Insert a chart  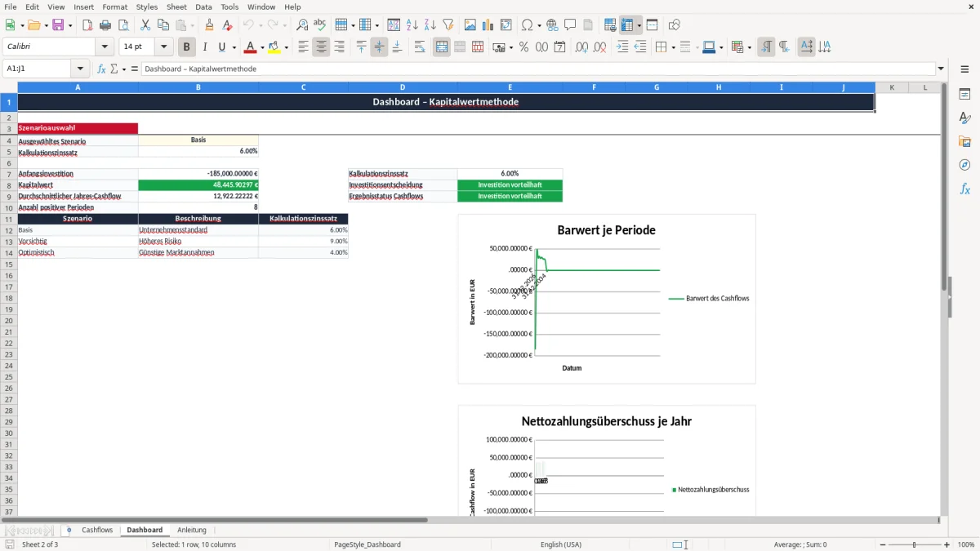(488, 25)
